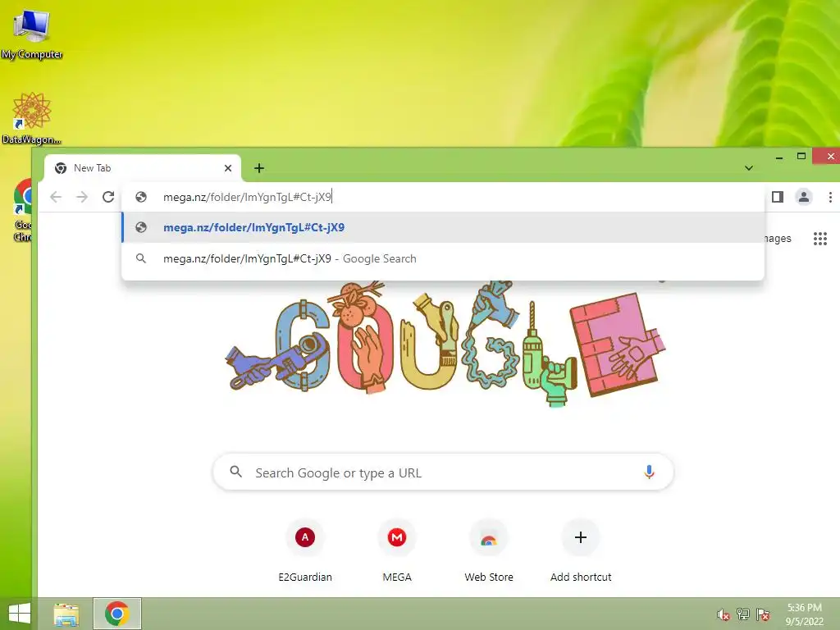Screen dimensions: 840x630
Task: Open the Web Store shortcut tile
Action: click(x=489, y=552)
